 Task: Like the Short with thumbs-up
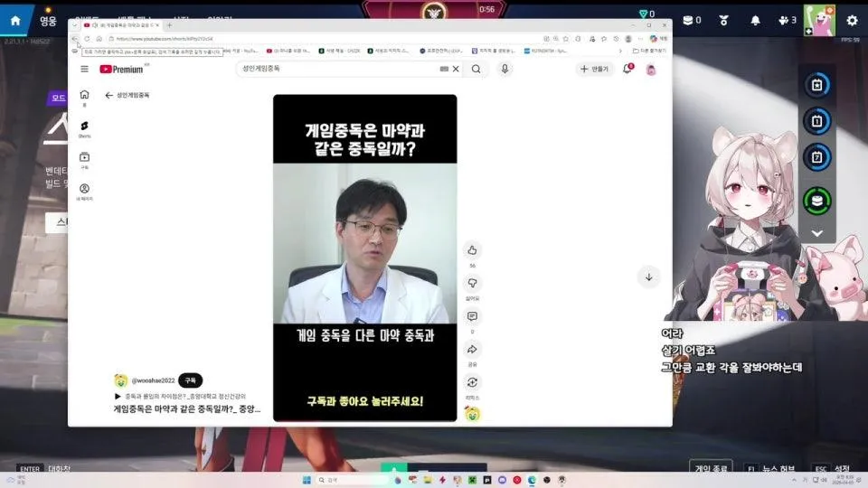(x=472, y=250)
